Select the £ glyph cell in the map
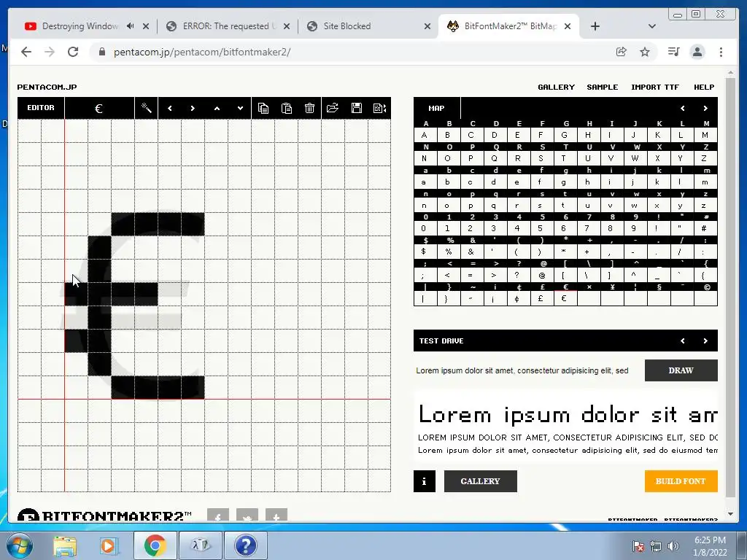This screenshot has width=747, height=560. pos(541,298)
